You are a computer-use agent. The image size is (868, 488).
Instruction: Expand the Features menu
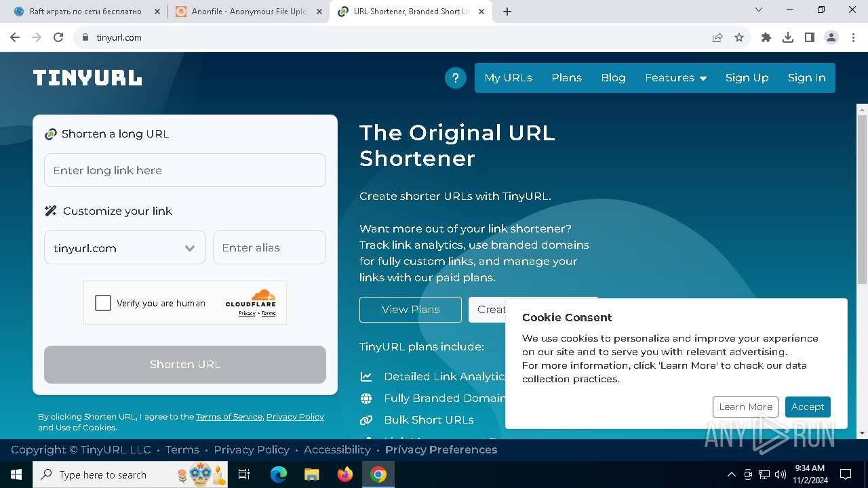pos(676,78)
